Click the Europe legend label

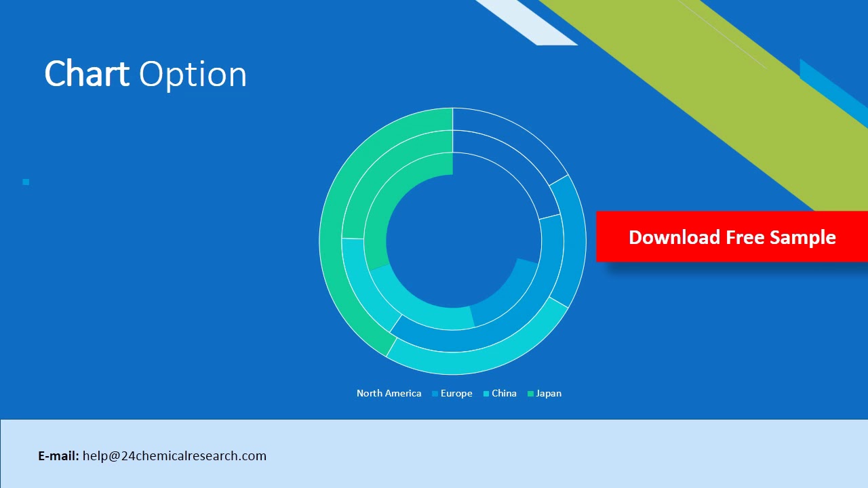(456, 393)
